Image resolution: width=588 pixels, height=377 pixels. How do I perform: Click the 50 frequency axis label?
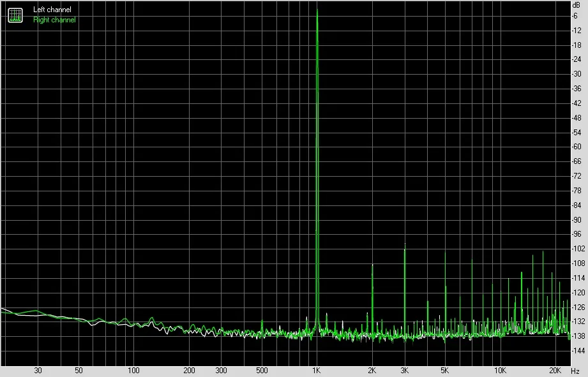coord(79,371)
